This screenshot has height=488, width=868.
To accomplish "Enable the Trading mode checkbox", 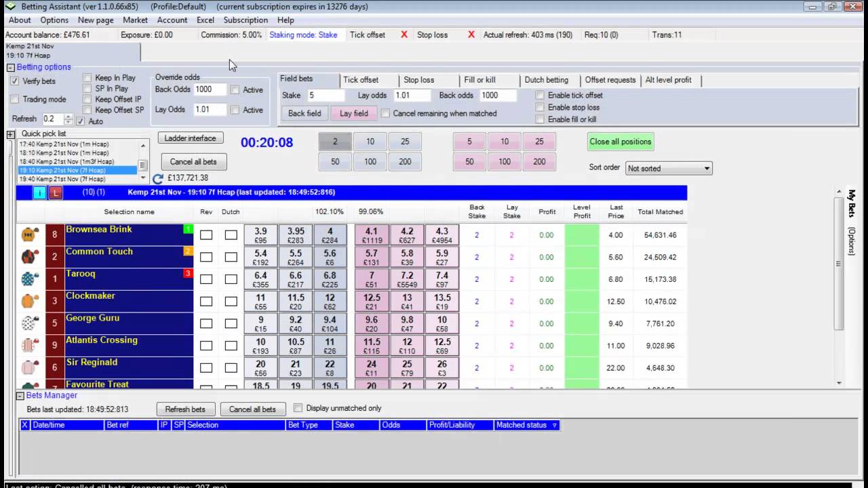I will coord(14,99).
